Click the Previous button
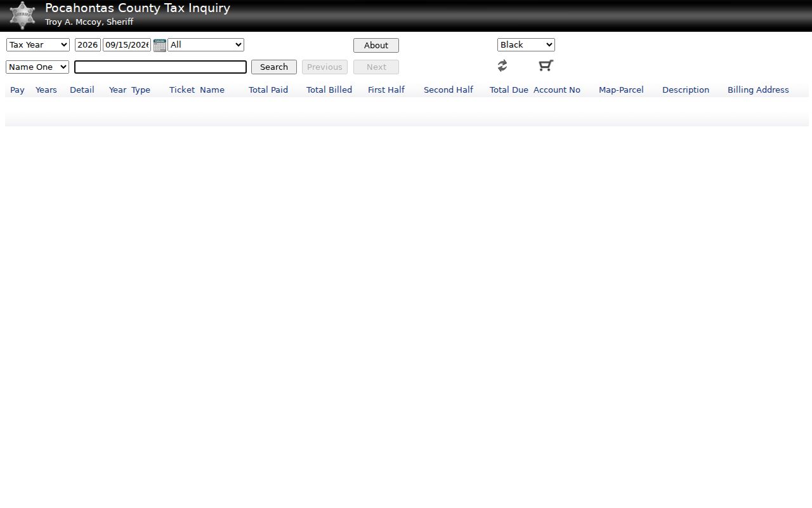Screen dimensions: 812x508 (x=325, y=67)
